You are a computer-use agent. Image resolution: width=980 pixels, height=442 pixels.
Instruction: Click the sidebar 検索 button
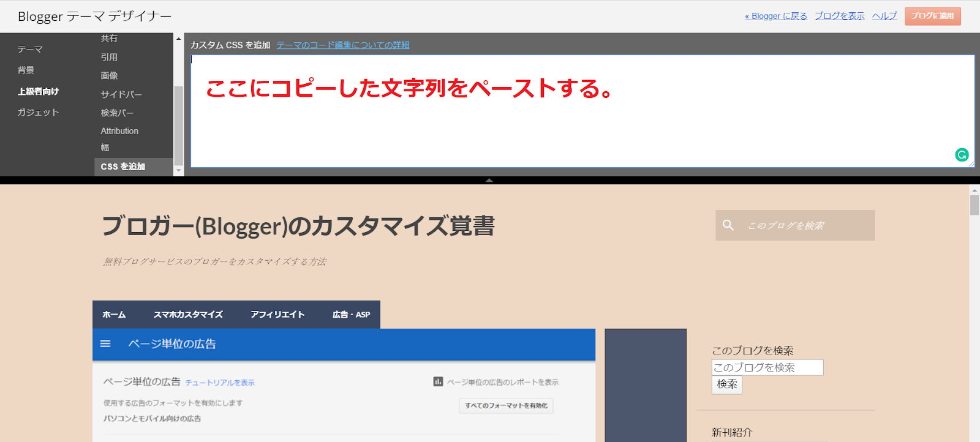click(727, 384)
